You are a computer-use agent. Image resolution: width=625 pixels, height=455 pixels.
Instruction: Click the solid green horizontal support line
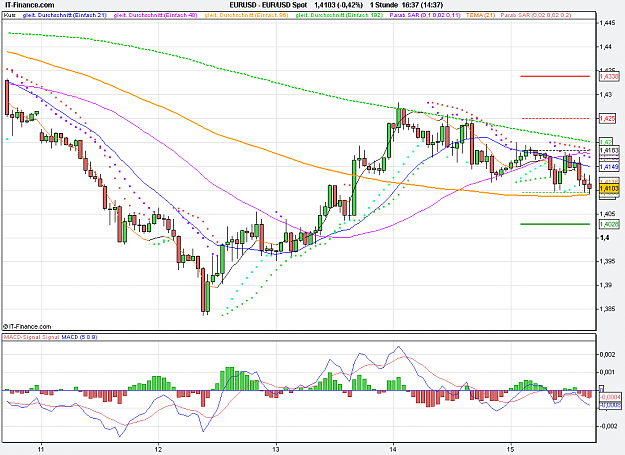pyautogui.click(x=555, y=224)
